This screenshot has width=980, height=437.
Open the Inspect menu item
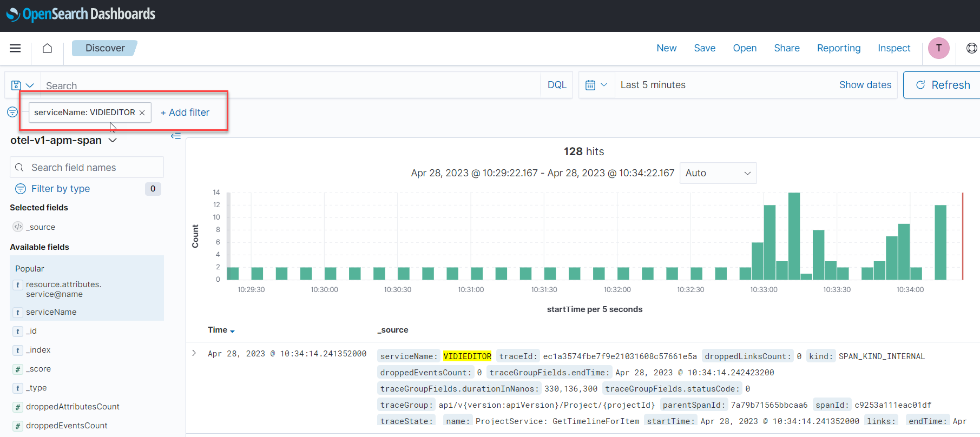click(x=893, y=48)
